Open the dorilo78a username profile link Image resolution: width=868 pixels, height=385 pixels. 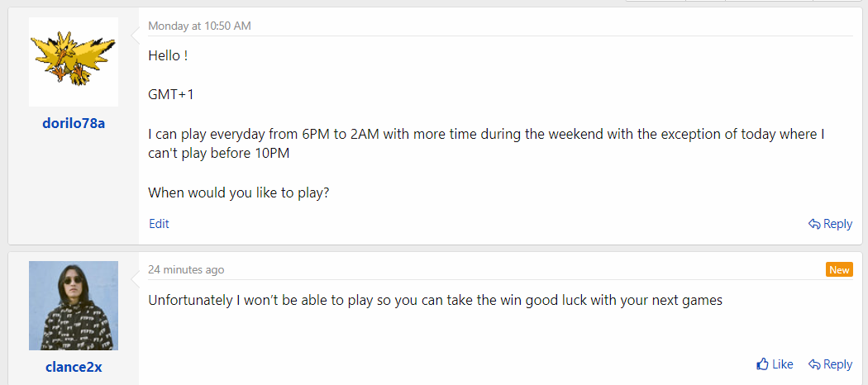pyautogui.click(x=74, y=123)
